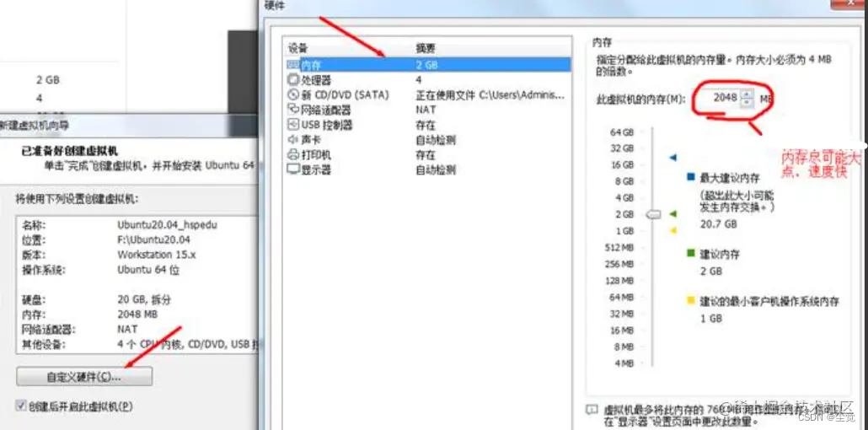The height and width of the screenshot is (430, 868).
Task: Click 2 GB value in the background window
Action: 47,80
